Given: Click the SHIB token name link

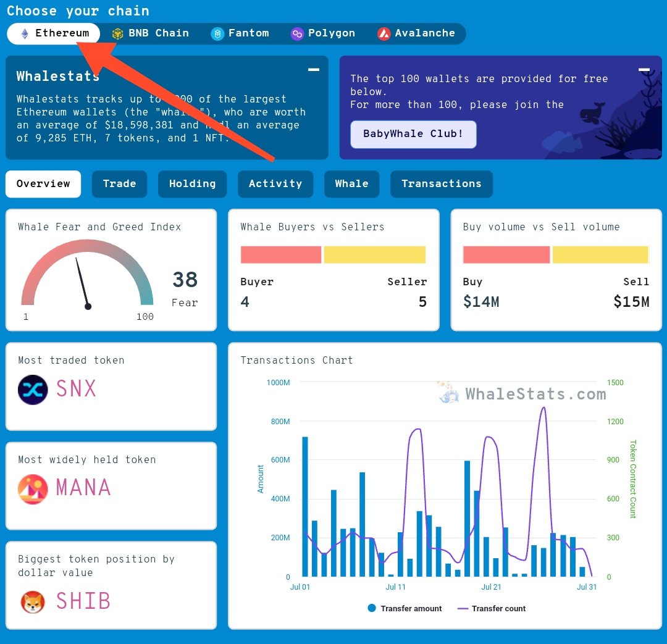Looking at the screenshot, I should point(83,601).
